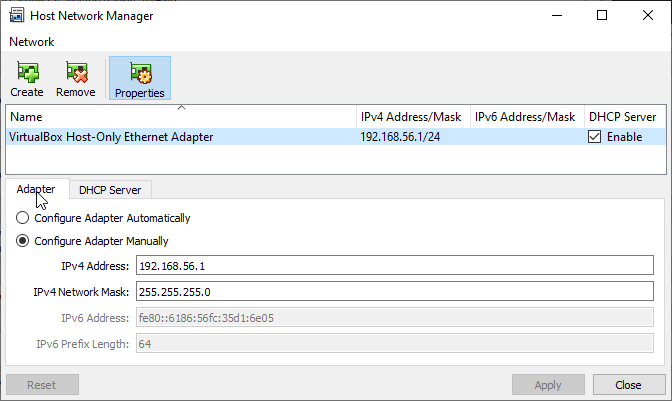Viewport: 672px width, 401px height.
Task: Open the Network menu
Action: click(x=32, y=42)
